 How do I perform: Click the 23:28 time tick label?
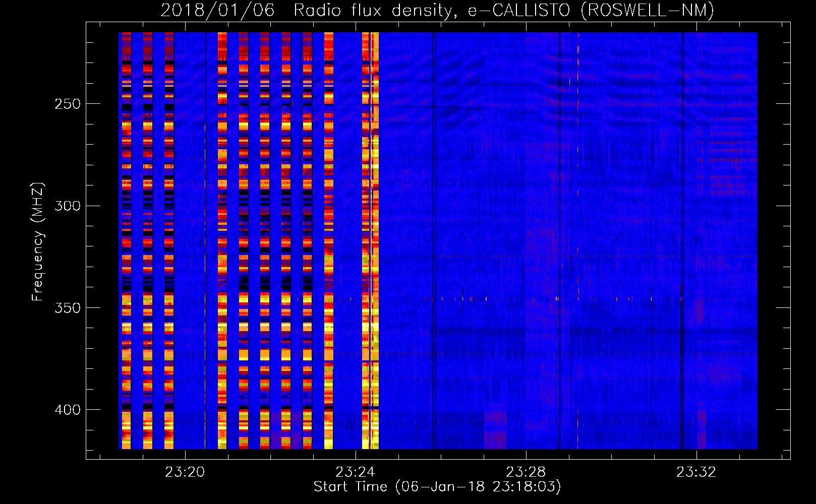point(526,472)
